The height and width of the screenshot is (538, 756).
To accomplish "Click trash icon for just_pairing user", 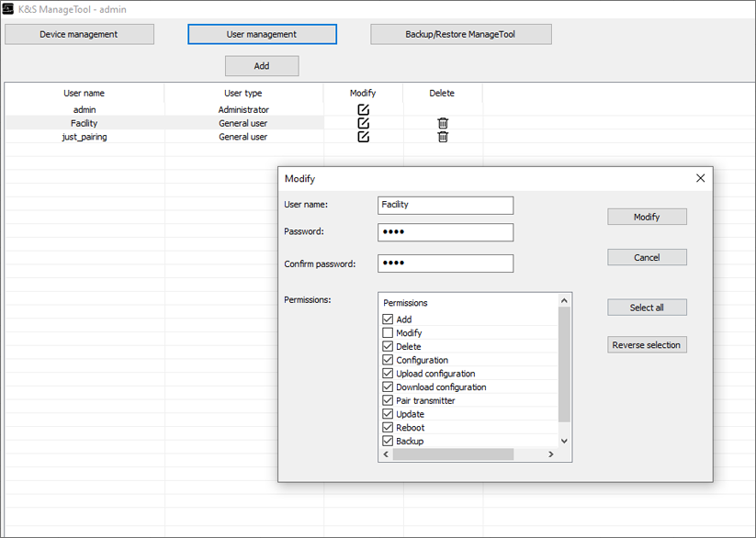I will coord(443,137).
